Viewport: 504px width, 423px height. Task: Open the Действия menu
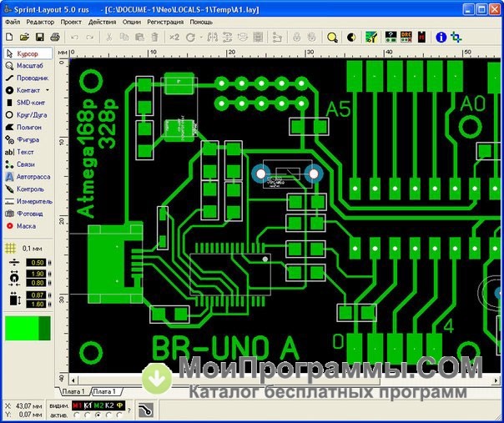102,22
